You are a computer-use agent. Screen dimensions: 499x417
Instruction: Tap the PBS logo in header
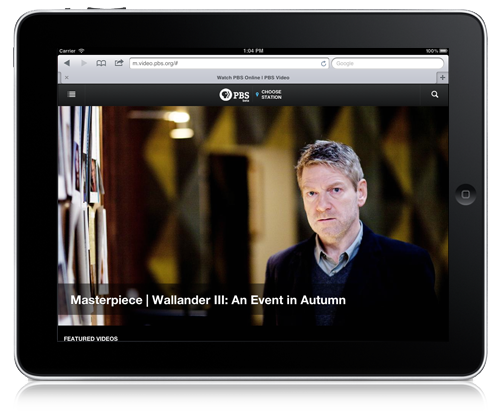(x=234, y=95)
